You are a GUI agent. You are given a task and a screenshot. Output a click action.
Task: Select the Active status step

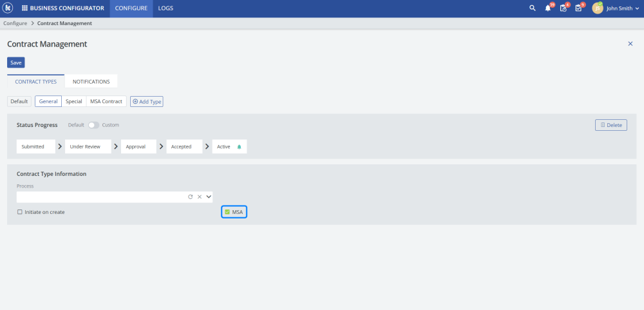(x=229, y=147)
